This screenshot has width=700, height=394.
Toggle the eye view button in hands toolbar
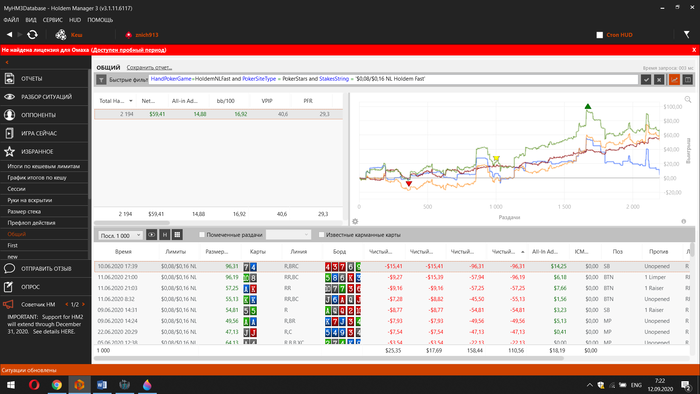click(x=151, y=235)
